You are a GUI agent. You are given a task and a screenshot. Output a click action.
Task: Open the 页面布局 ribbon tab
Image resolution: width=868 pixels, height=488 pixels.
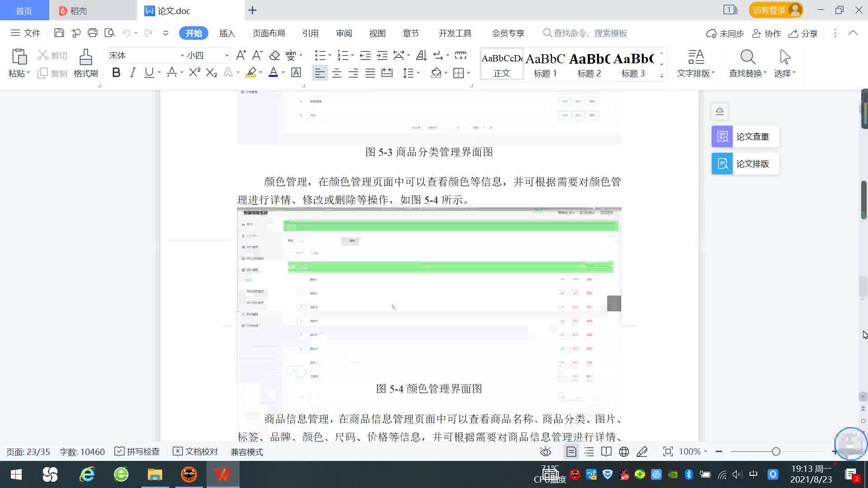pyautogui.click(x=269, y=33)
